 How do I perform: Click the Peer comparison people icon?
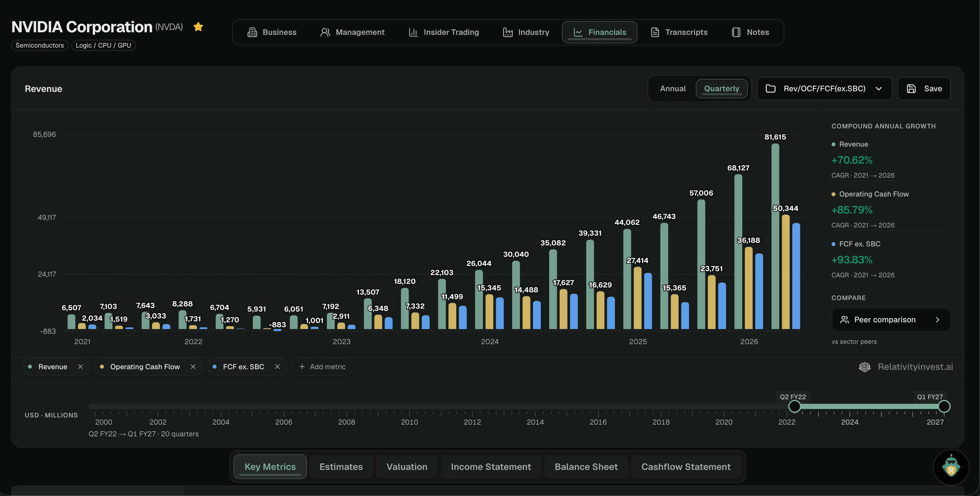pos(844,320)
